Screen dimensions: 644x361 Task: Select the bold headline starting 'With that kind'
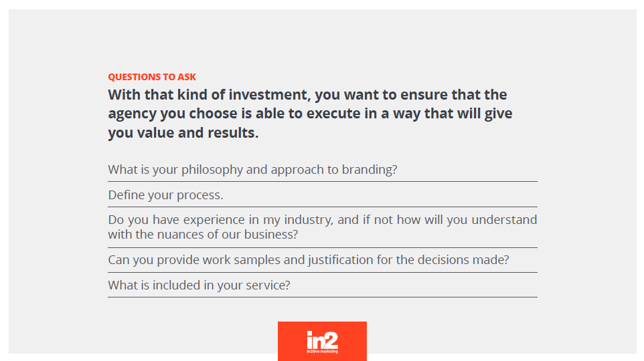pyautogui.click(x=310, y=114)
